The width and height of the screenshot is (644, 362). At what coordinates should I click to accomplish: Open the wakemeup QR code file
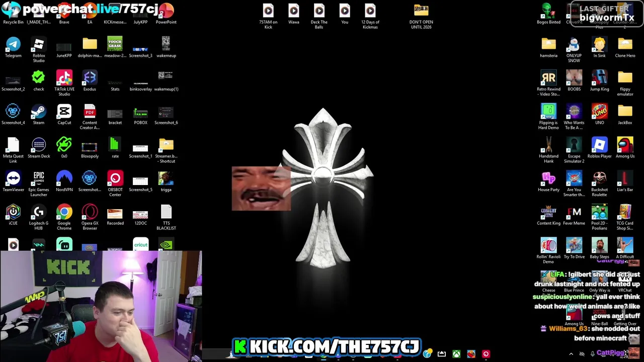[x=166, y=47]
